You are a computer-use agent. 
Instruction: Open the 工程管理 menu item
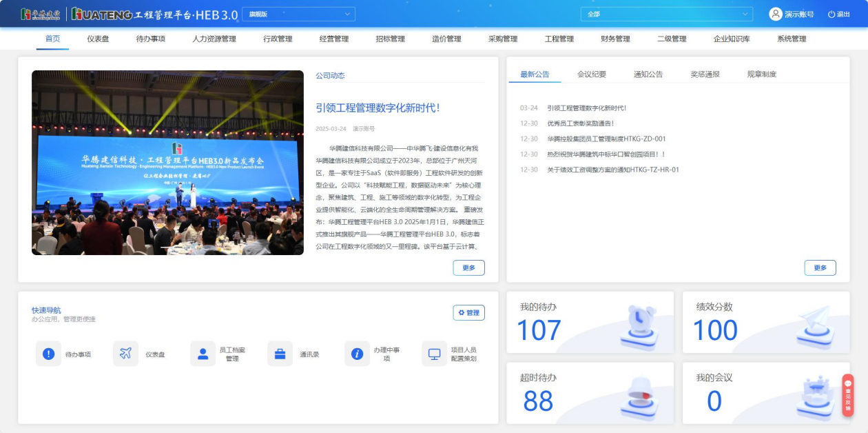click(559, 39)
